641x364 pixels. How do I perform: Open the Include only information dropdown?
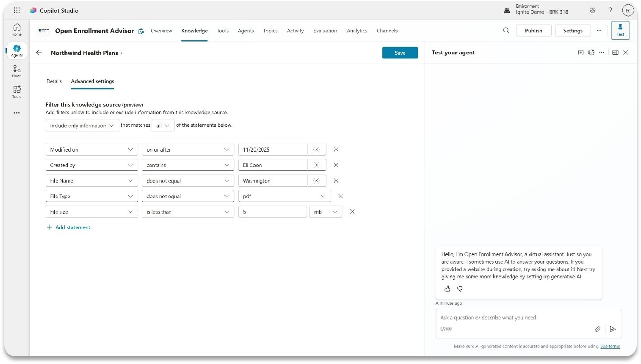82,125
